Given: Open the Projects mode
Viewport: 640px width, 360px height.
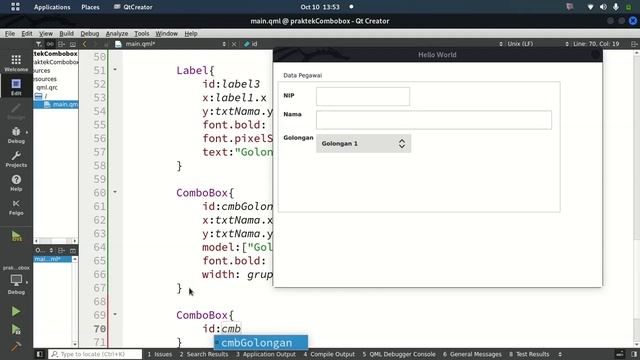Looking at the screenshot, I should coord(16,159).
